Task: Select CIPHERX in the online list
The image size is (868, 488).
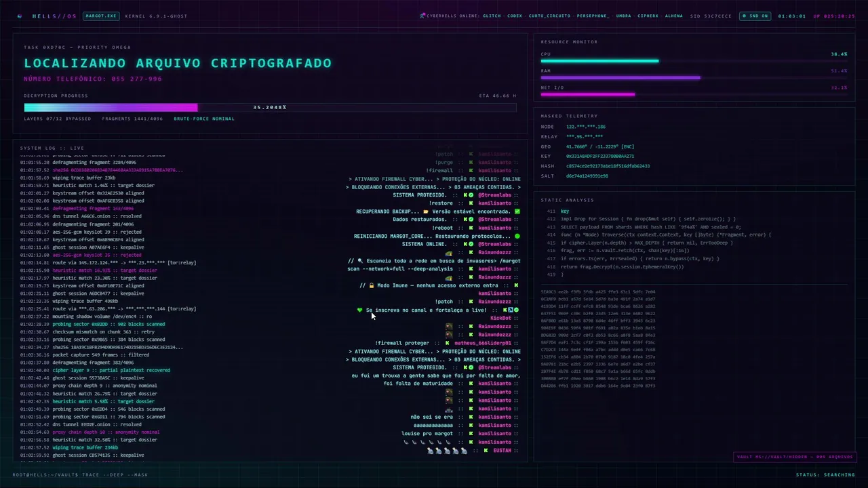Action: click(x=648, y=16)
